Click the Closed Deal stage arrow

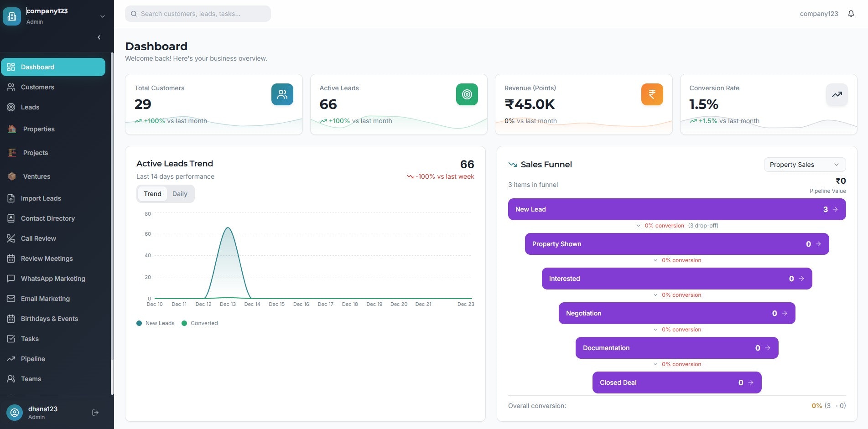[x=750, y=382]
